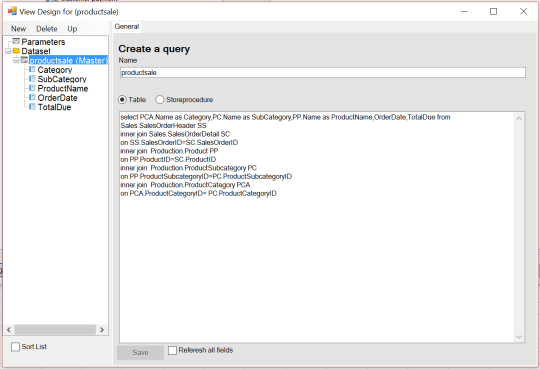Click the Parameters node icon
The width and height of the screenshot is (540, 369).
[16, 41]
